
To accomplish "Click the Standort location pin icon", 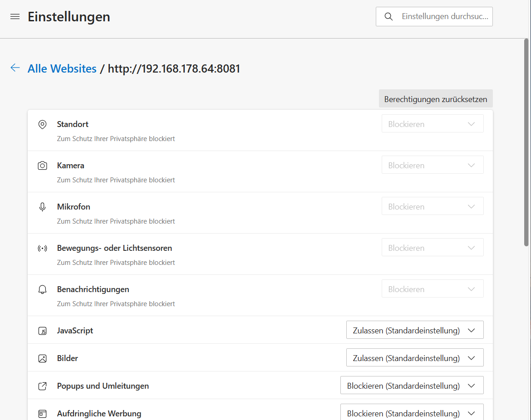I will (x=42, y=125).
